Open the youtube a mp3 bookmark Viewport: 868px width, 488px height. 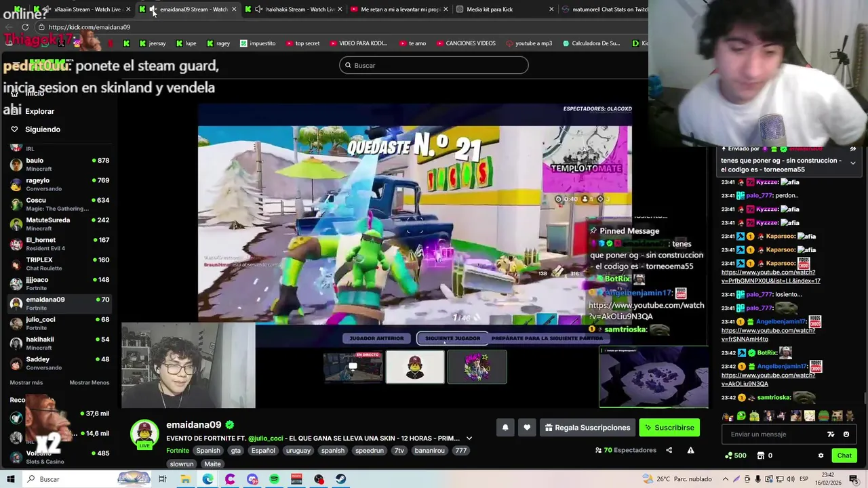click(x=529, y=43)
